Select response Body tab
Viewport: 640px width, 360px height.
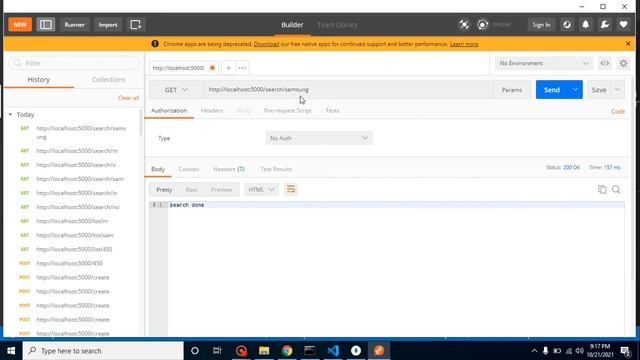click(x=158, y=169)
